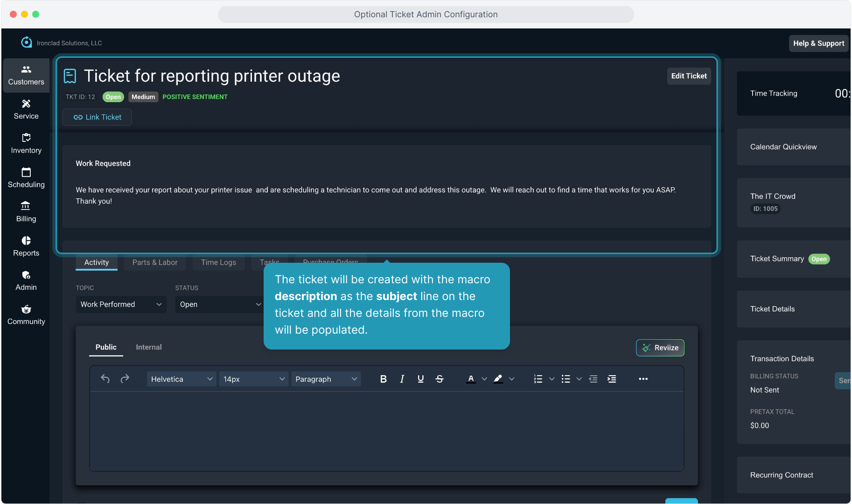Image resolution: width=852 pixels, height=504 pixels.
Task: Toggle bold formatting in the editor
Action: tap(383, 379)
